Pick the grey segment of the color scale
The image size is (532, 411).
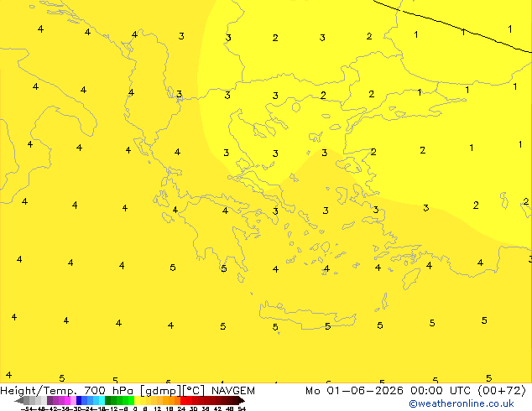pos(27,400)
